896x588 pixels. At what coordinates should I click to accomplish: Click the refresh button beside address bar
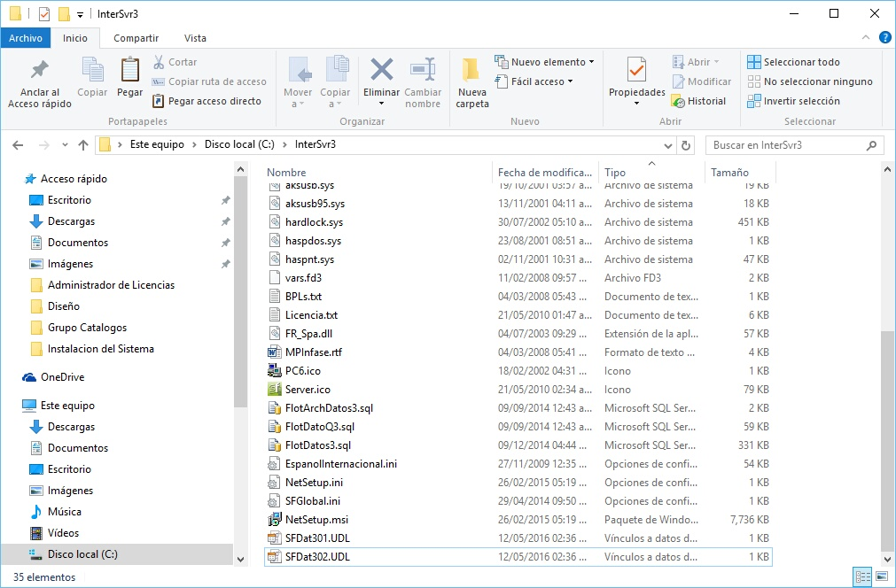click(x=686, y=145)
